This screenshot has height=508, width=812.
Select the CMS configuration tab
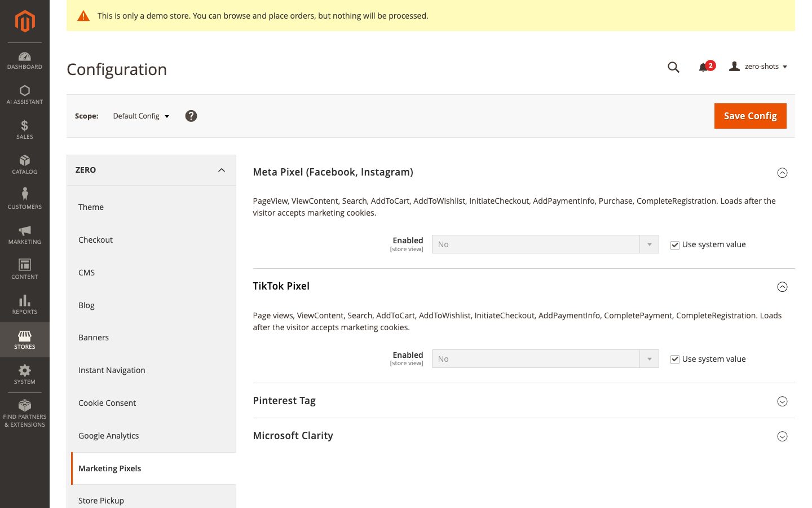point(151,273)
